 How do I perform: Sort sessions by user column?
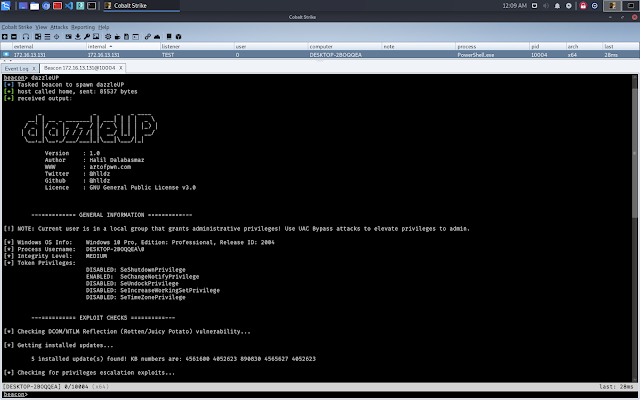pos(271,47)
